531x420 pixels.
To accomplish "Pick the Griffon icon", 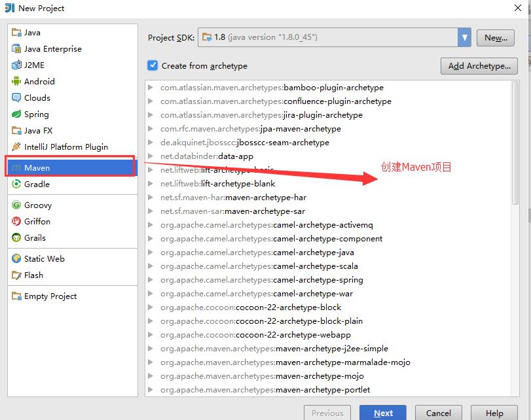I will (x=16, y=221).
